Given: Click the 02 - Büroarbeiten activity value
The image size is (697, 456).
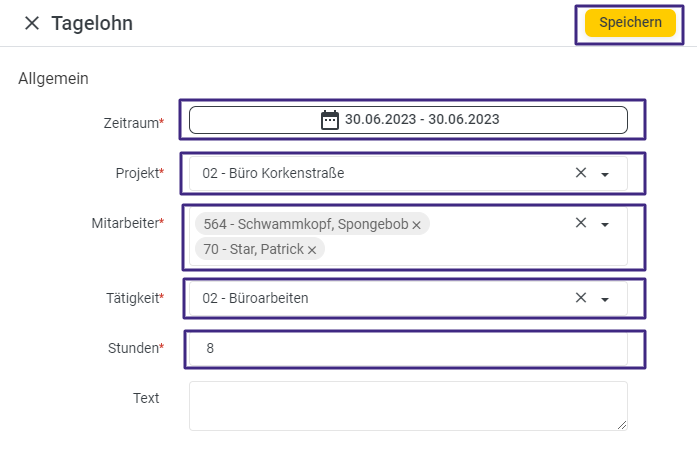Looking at the screenshot, I should [x=255, y=298].
